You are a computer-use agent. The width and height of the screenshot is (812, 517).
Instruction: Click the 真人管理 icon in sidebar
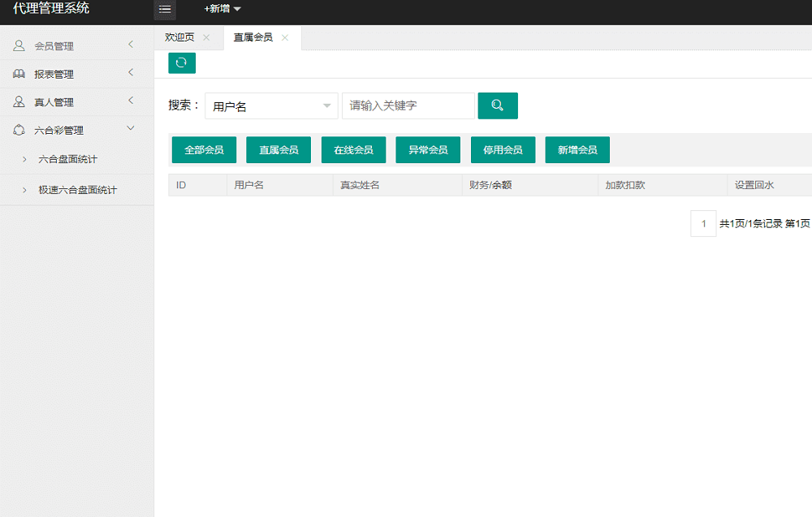click(19, 101)
